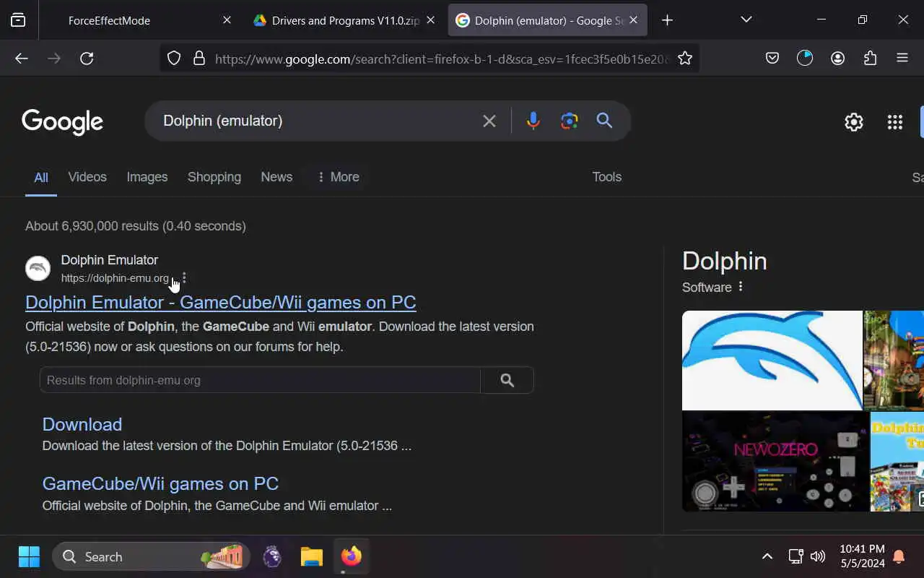Screen dimensions: 924x578
Task: Reload the page with the refresh icon
Action: [x=87, y=59]
